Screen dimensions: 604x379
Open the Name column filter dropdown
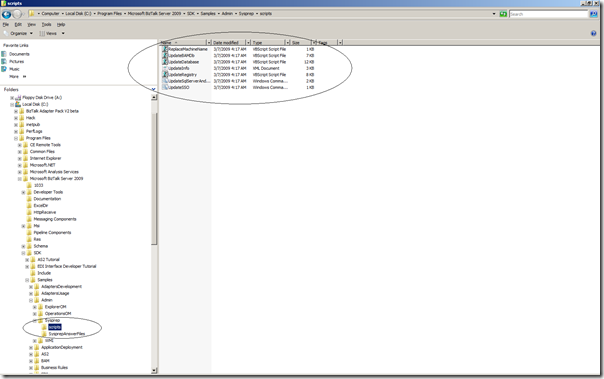point(209,42)
